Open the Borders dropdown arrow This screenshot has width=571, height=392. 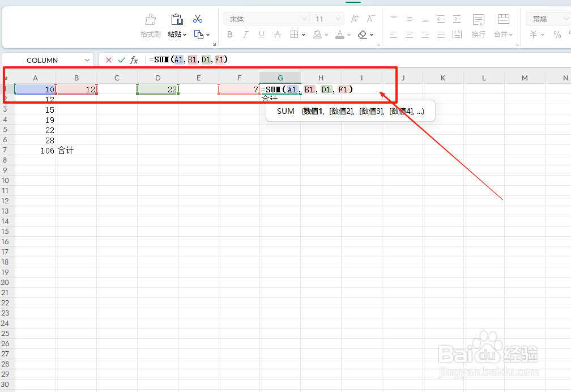(304, 35)
